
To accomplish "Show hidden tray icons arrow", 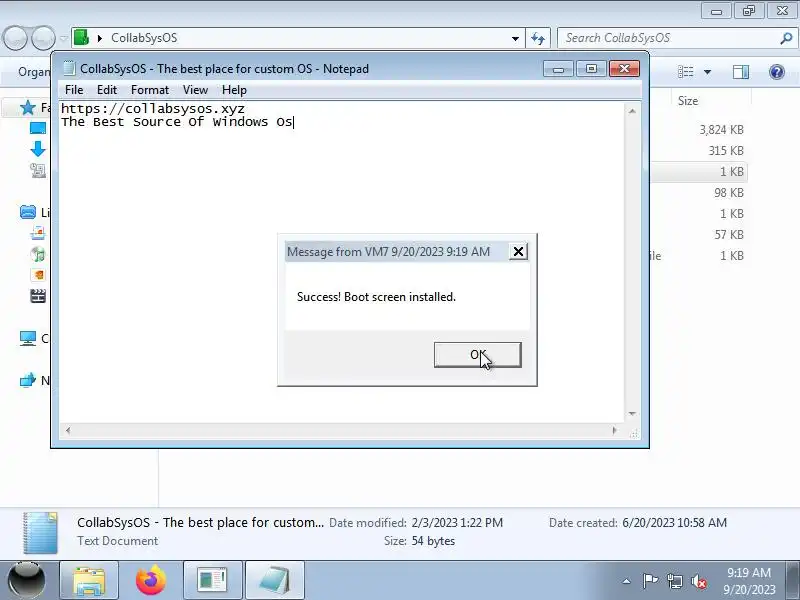I will click(626, 581).
